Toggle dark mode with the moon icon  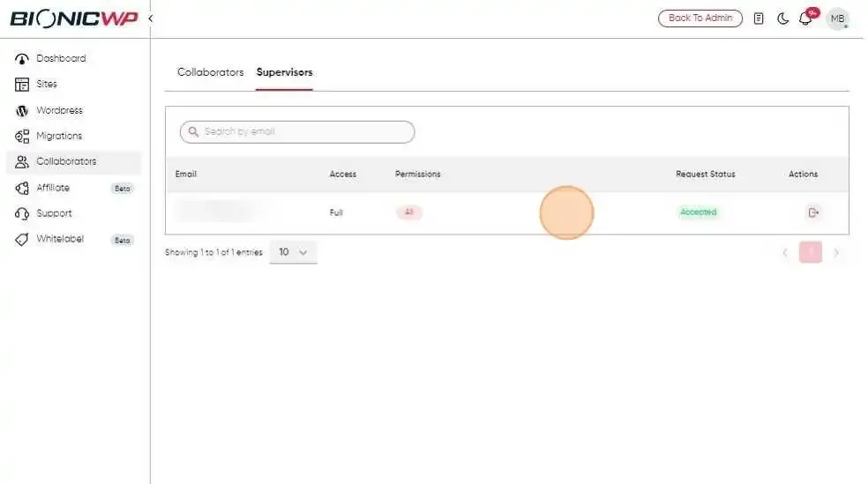(x=782, y=19)
